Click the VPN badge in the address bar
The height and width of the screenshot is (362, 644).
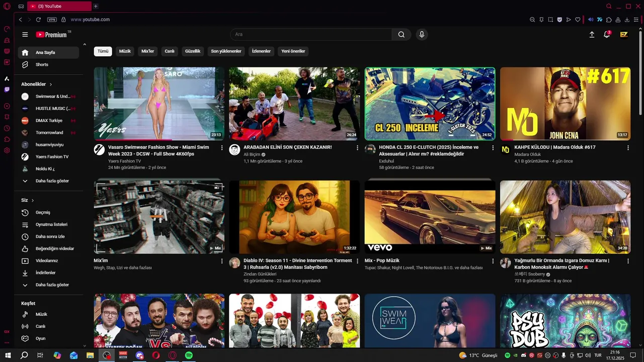click(52, 20)
